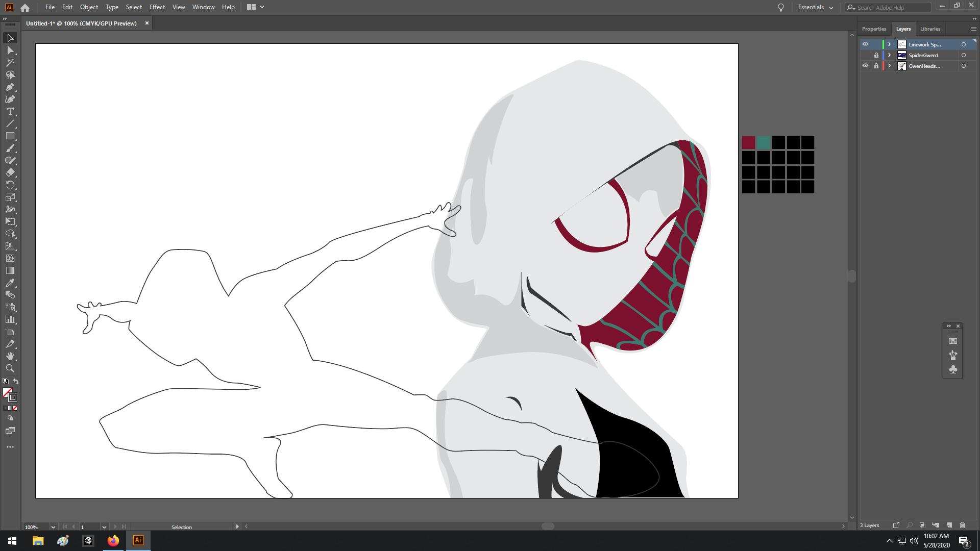Image resolution: width=980 pixels, height=551 pixels.
Task: Select the Eyedropper tool
Action: 10,283
